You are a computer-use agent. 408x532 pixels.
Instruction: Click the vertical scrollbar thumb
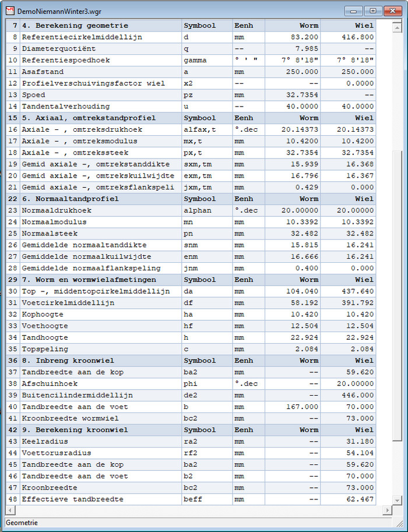click(397, 295)
